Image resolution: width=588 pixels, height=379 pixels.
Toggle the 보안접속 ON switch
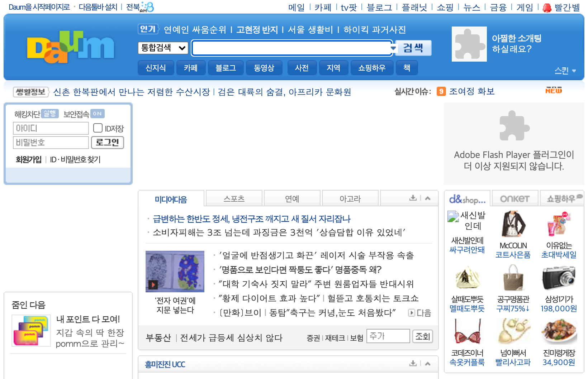click(x=97, y=114)
